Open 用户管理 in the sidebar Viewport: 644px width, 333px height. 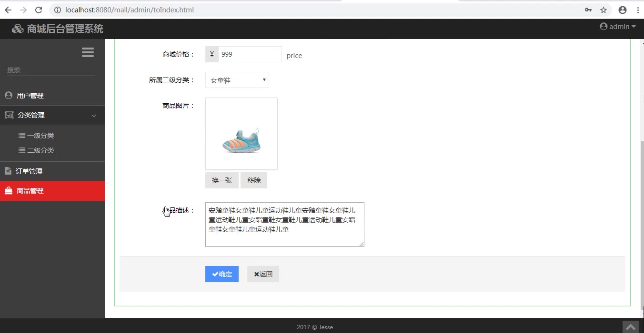tap(52, 96)
